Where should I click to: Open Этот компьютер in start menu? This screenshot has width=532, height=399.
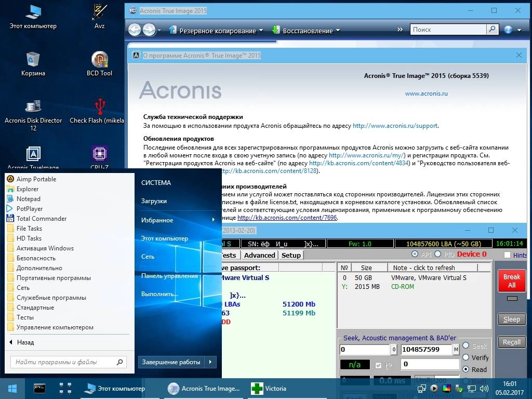[x=165, y=238]
